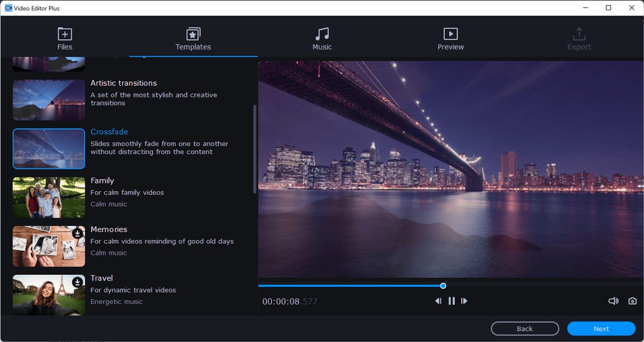Choose the Travel template thumbnail
Image resolution: width=644 pixels, height=342 pixels.
[x=49, y=295]
